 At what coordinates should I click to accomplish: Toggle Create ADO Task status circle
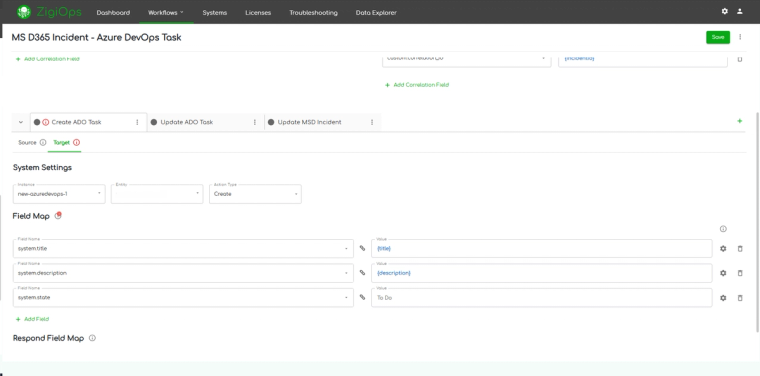pyautogui.click(x=37, y=122)
